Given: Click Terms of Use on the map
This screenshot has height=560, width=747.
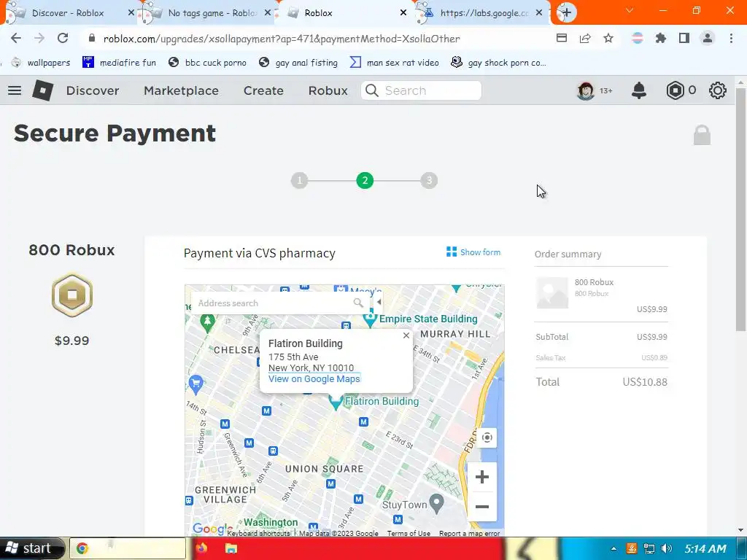Looking at the screenshot, I should click(409, 533).
